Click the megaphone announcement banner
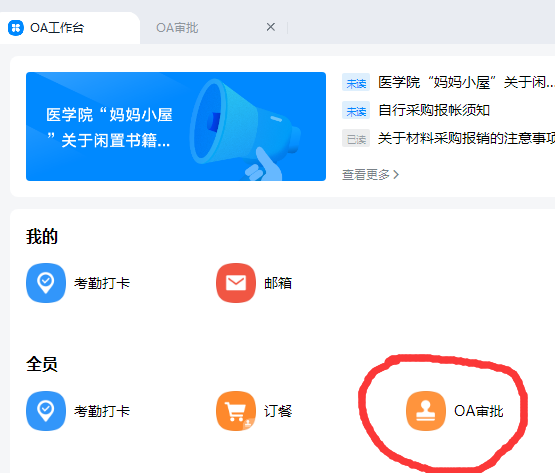Viewport: 555px width, 473px height. coord(176,126)
